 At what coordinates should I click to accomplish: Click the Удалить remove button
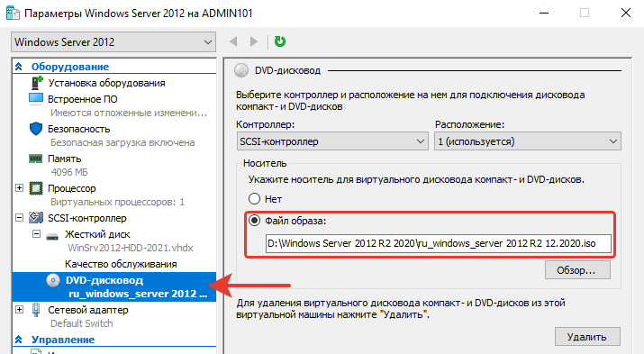(x=587, y=337)
